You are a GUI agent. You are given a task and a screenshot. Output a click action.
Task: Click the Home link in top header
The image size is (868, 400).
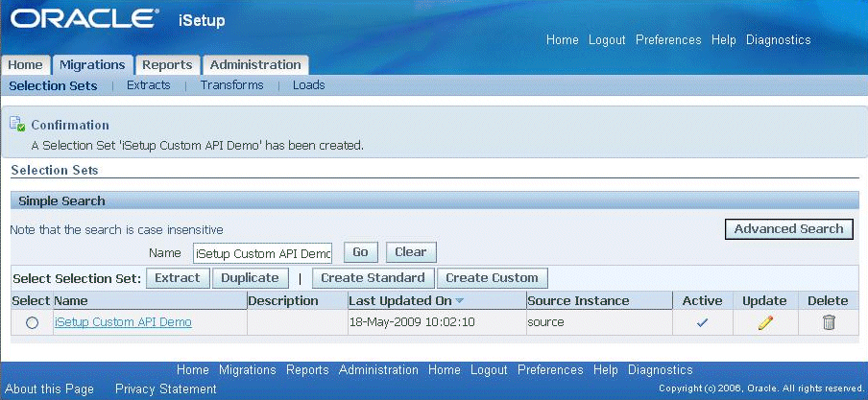point(562,40)
